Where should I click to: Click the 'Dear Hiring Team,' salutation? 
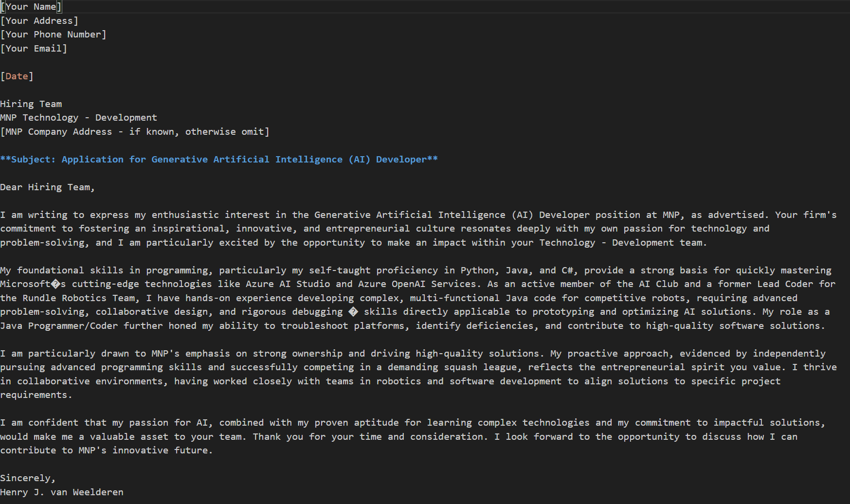tap(47, 187)
